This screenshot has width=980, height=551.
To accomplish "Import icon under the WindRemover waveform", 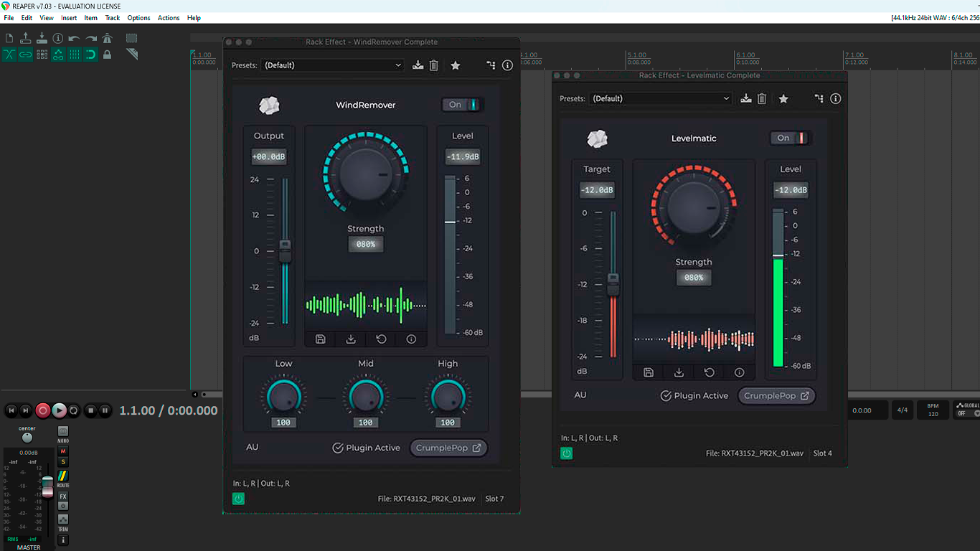I will [x=351, y=339].
